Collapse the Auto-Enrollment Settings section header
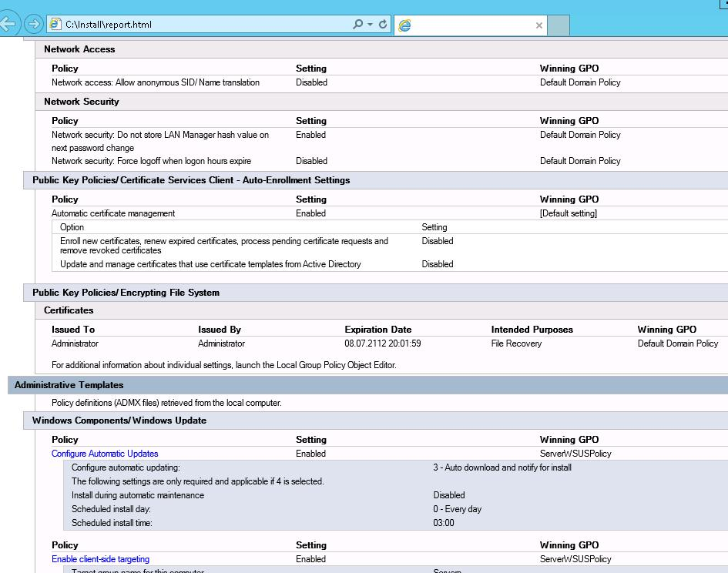 tap(191, 180)
